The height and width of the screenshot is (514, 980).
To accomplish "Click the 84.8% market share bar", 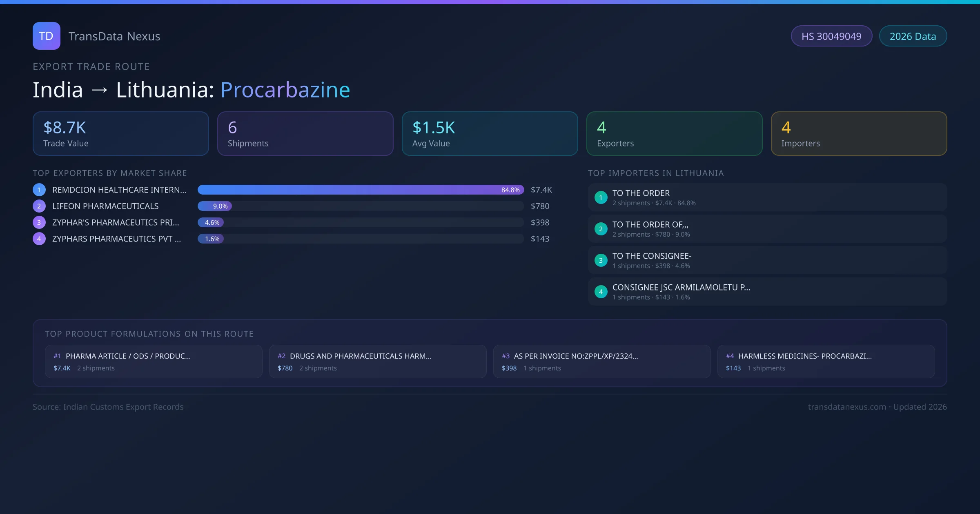I will [360, 190].
